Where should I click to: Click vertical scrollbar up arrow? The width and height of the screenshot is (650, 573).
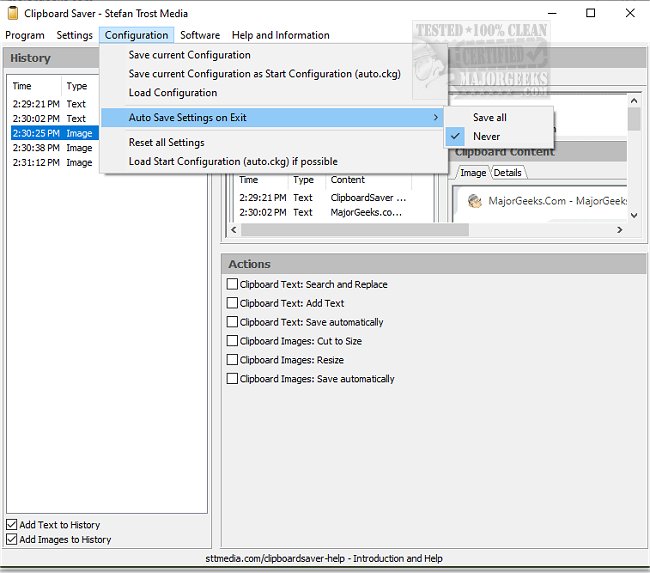(634, 100)
